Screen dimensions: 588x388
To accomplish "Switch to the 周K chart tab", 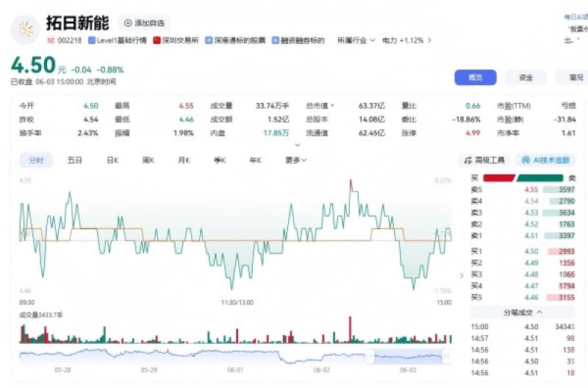I will (148, 160).
